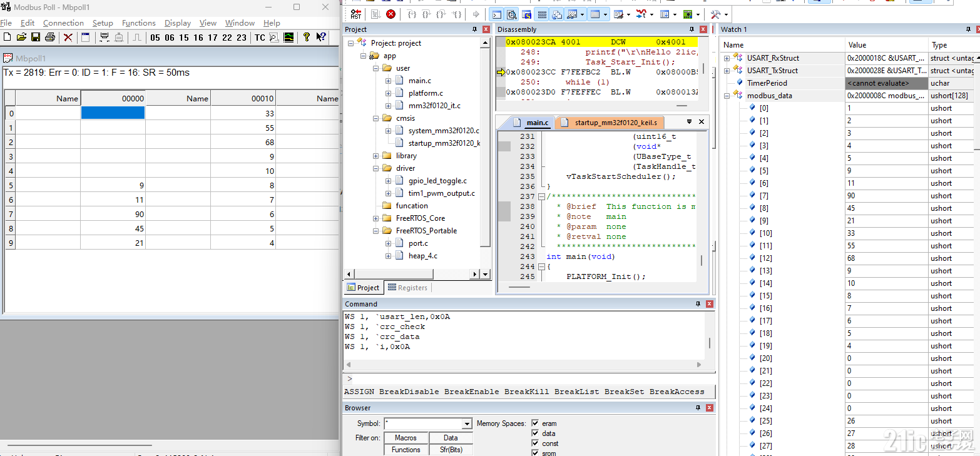Viewport: 980px width, 456px height.
Task: Click Watch Windows toolbar icon
Action: pos(572,14)
